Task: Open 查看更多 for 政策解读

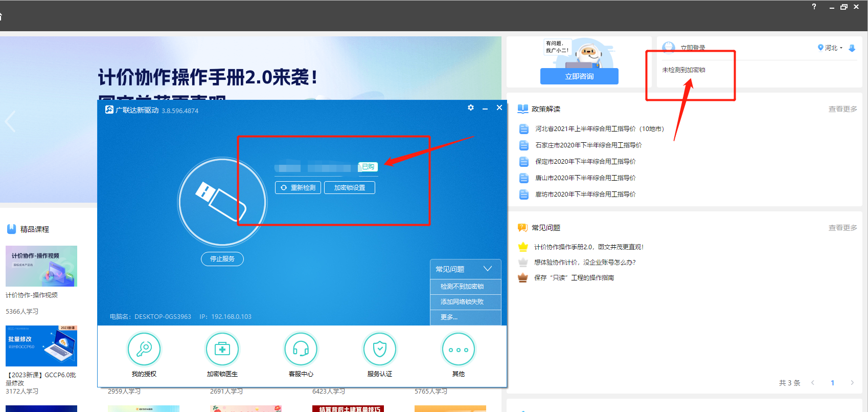Action: [x=842, y=109]
